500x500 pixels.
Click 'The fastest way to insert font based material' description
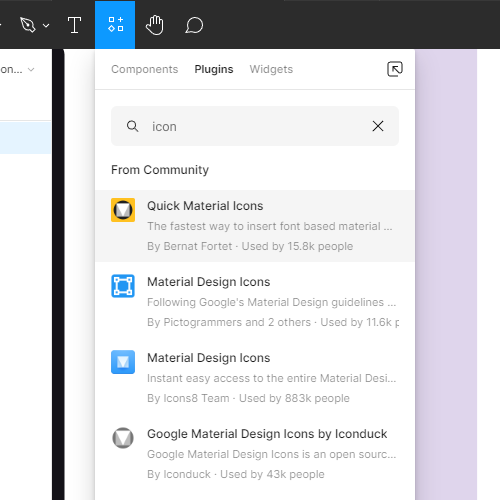pos(270,226)
